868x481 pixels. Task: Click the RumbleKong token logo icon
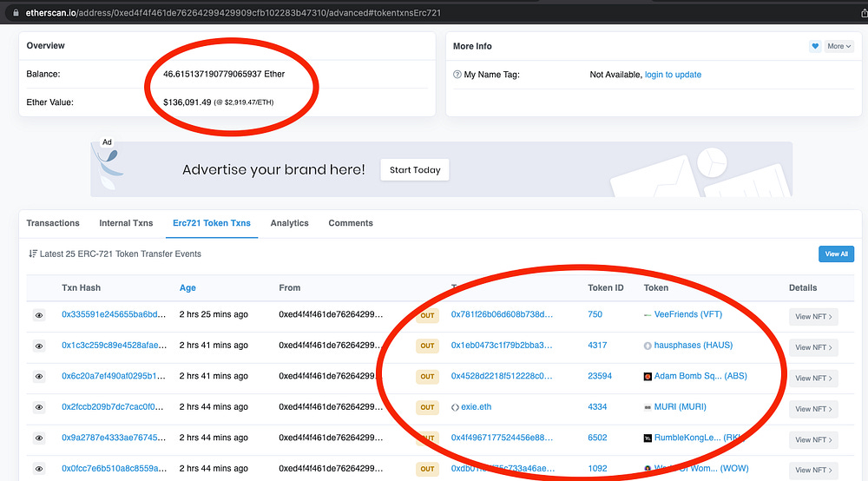648,438
